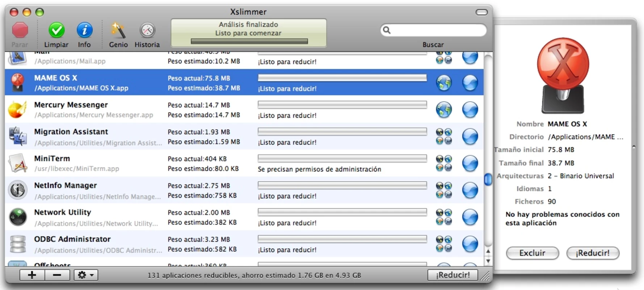Click the NetInfo Manager app icon
The height and width of the screenshot is (290, 644).
[18, 190]
